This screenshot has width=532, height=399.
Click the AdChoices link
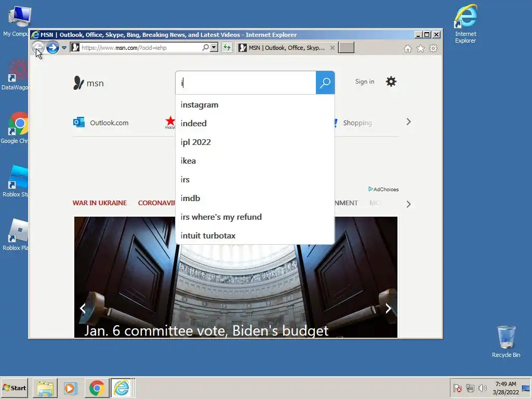(x=383, y=189)
